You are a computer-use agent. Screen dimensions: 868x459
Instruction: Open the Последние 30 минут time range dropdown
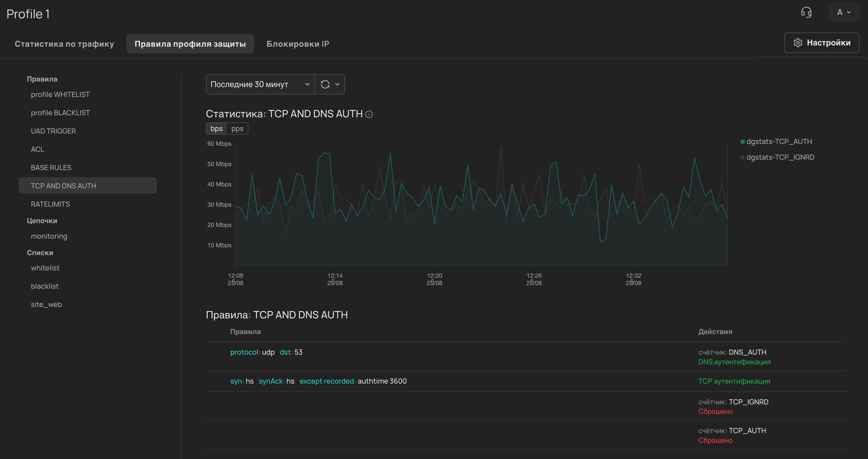[260, 84]
